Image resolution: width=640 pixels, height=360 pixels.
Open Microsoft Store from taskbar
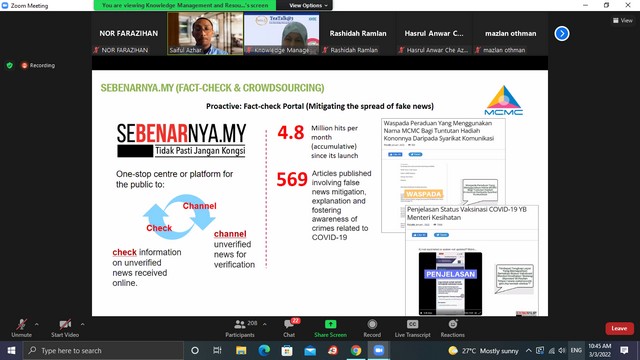(287, 351)
